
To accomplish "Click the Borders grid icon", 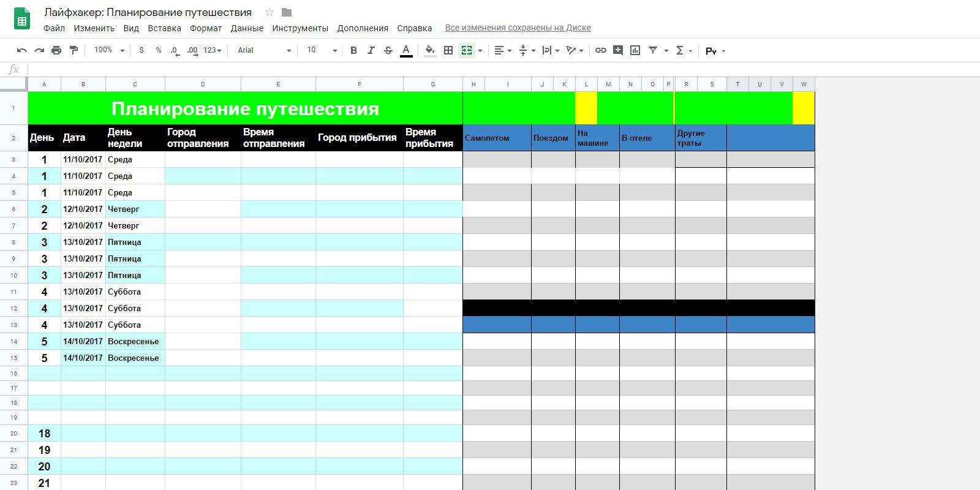I will [x=448, y=50].
